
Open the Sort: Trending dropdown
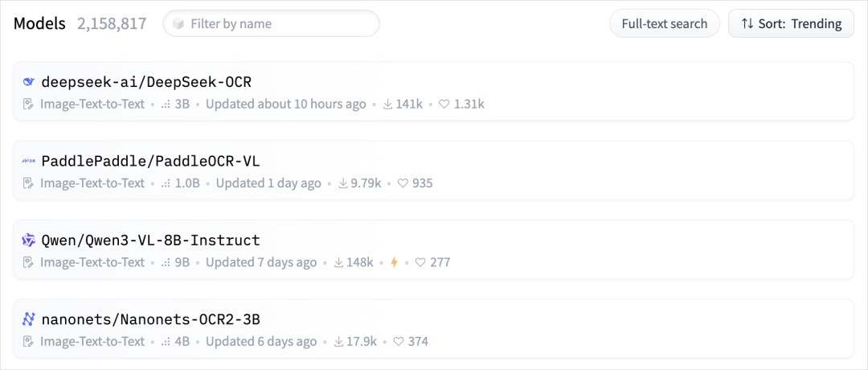(x=791, y=23)
